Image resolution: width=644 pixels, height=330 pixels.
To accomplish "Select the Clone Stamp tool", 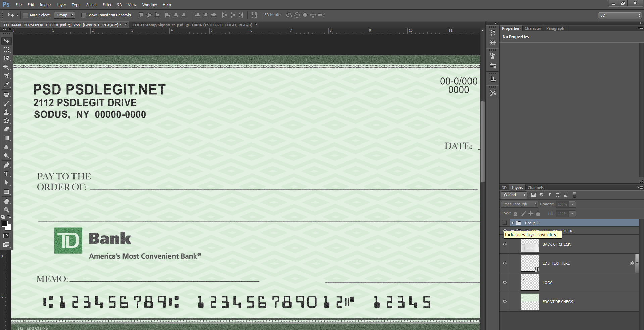I will [6, 112].
